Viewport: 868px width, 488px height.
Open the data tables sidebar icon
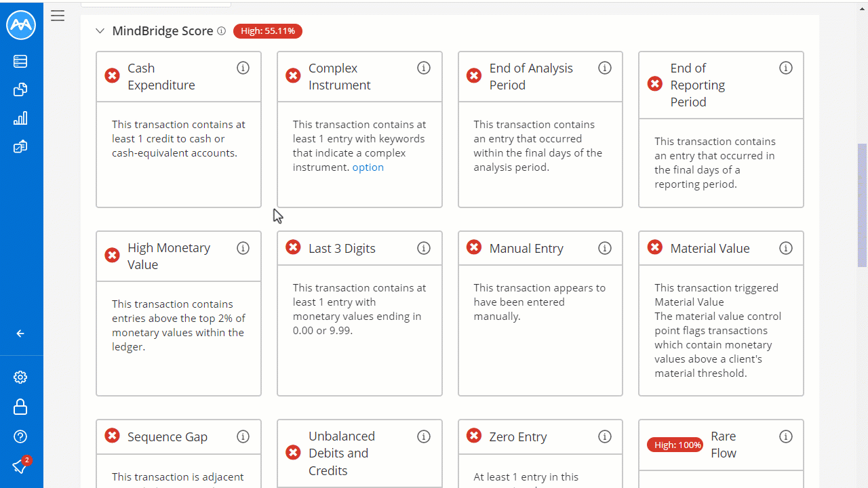click(x=20, y=61)
